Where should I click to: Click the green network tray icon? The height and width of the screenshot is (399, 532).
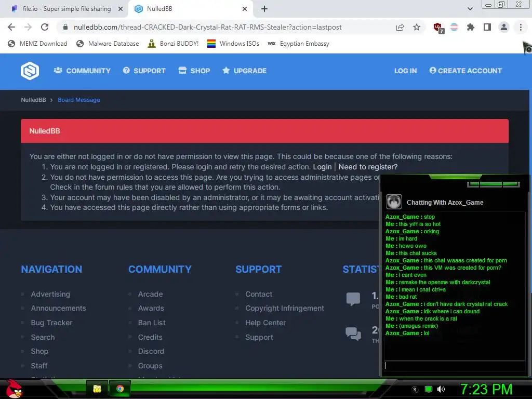[x=429, y=389]
